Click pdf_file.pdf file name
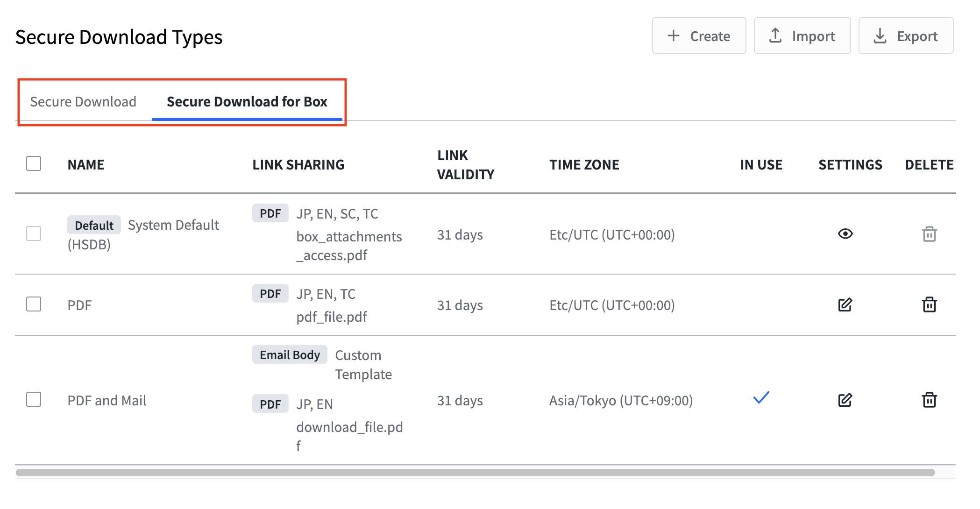This screenshot has width=980, height=509. 332,317
